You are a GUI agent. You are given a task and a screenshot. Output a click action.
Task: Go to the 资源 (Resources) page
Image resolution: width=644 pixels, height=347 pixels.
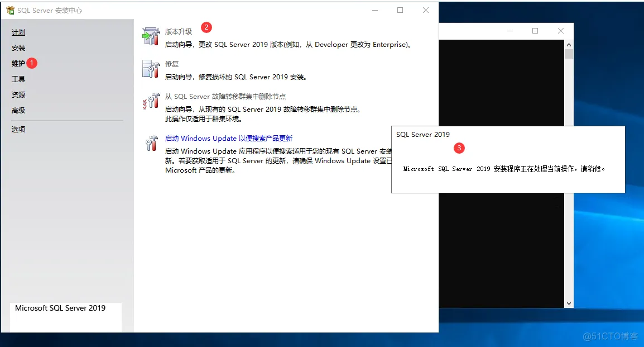coord(18,95)
